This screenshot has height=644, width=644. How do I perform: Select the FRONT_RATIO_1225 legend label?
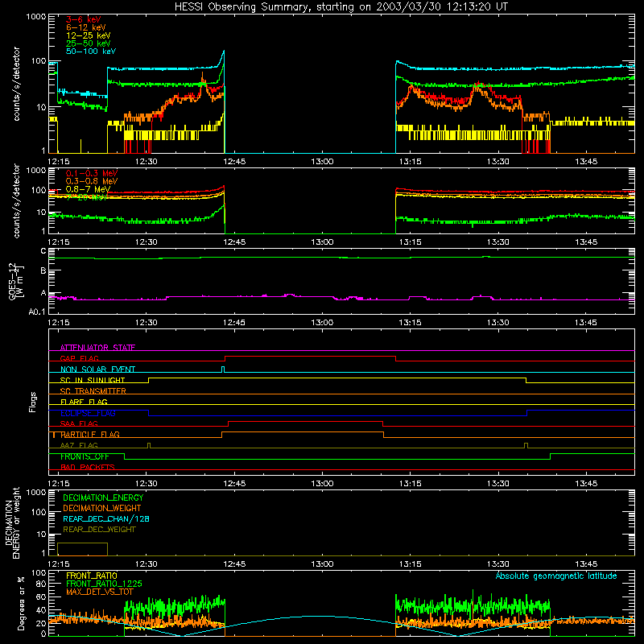pos(104,584)
